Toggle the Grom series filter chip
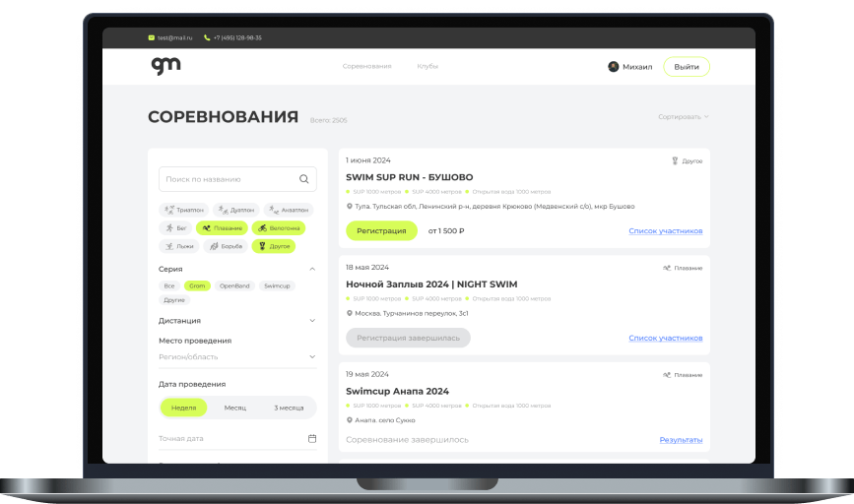The height and width of the screenshot is (504, 854). coord(198,285)
